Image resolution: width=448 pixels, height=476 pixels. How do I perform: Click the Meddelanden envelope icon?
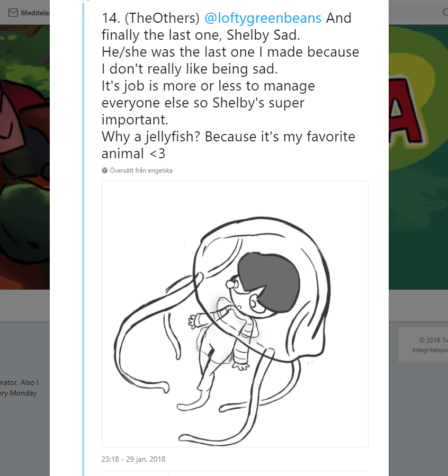13,13
